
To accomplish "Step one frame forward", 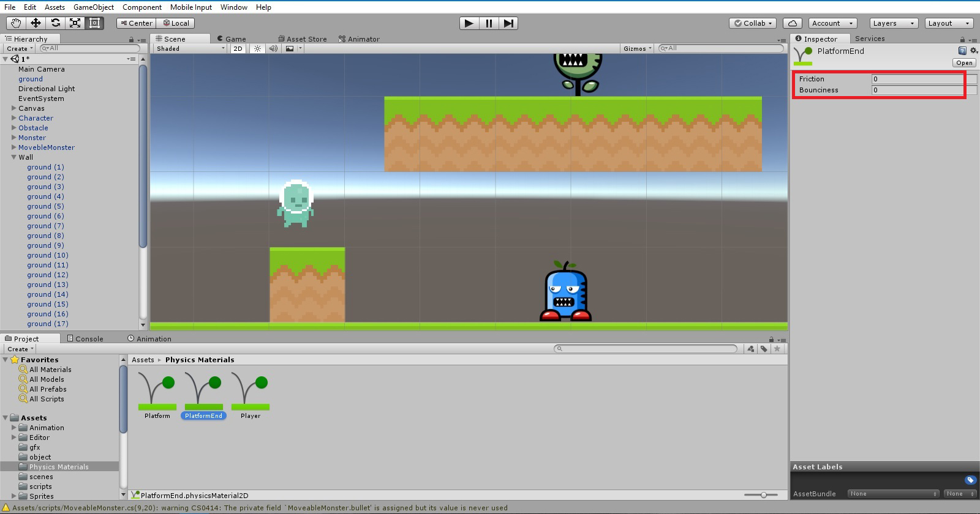I will 508,23.
